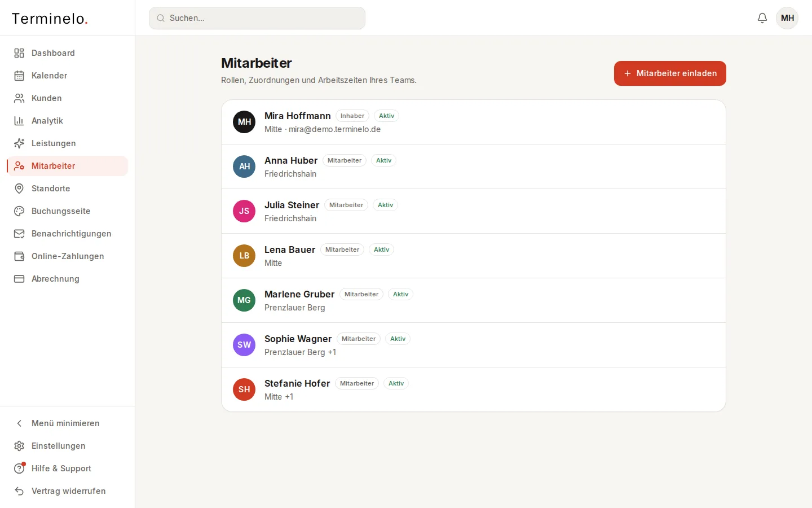Click the Vertrag widerrufen undo arrow icon
The width and height of the screenshot is (812, 508).
(19, 491)
